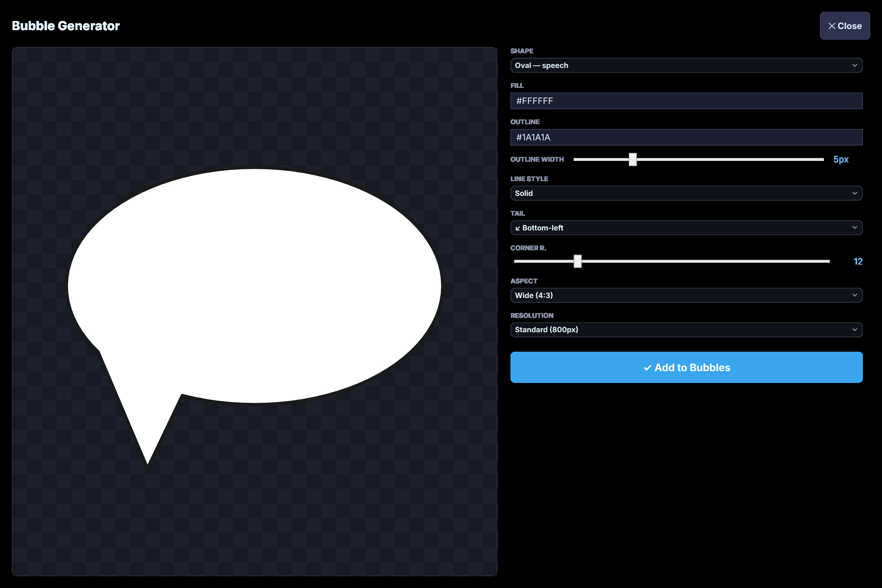Open the Shape dropdown showing Oval — speech
Screen dimensions: 882x588
pyautogui.click(x=686, y=65)
